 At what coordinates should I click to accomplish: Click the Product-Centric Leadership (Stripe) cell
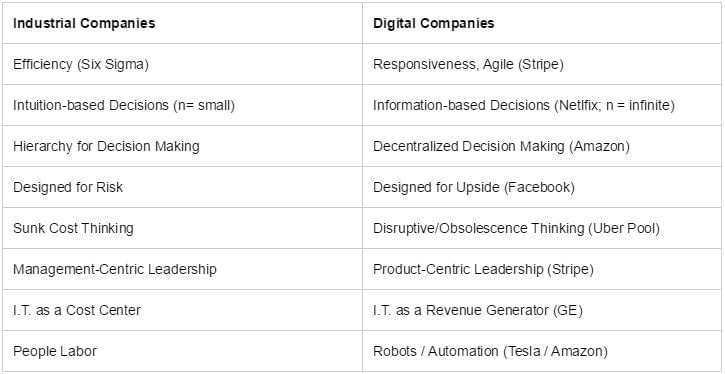coord(542,269)
